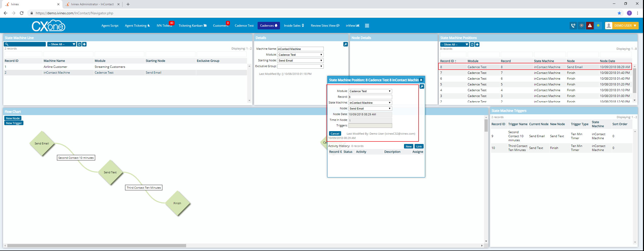This screenshot has width=644, height=251.
Task: Click the New Trigger button
Action: (14, 123)
